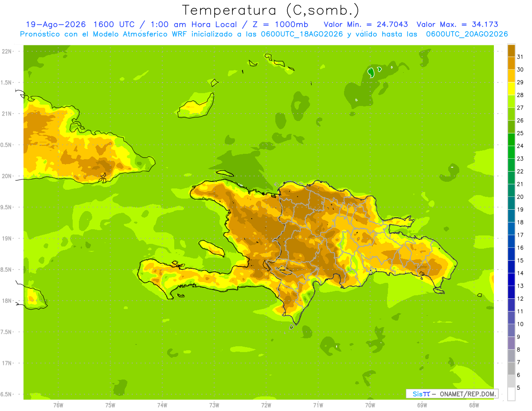Click the "17N" latitude axis label
Screen dimensions: 532x411
[x=8, y=363]
